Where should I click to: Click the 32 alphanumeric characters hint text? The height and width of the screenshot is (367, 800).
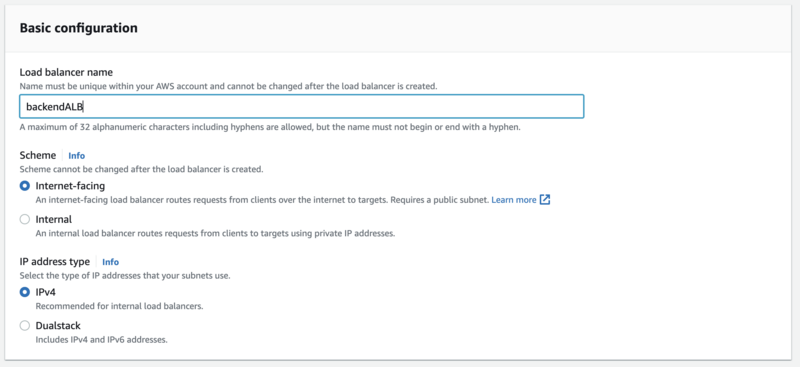(270, 127)
